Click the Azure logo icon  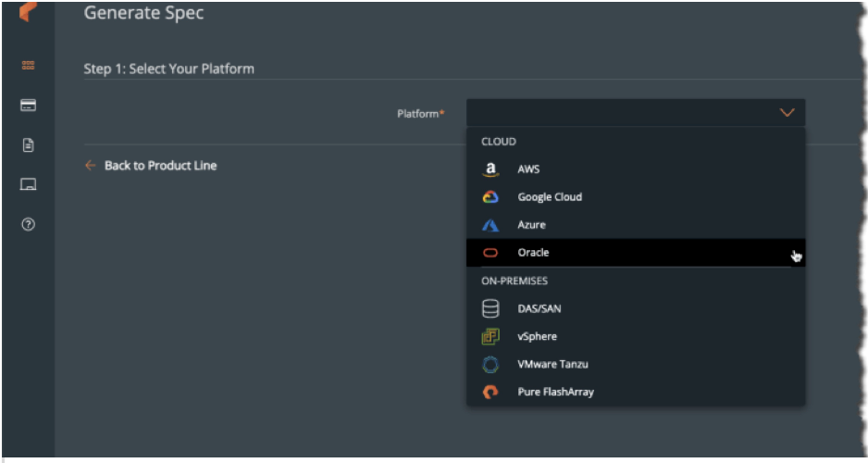[490, 225]
